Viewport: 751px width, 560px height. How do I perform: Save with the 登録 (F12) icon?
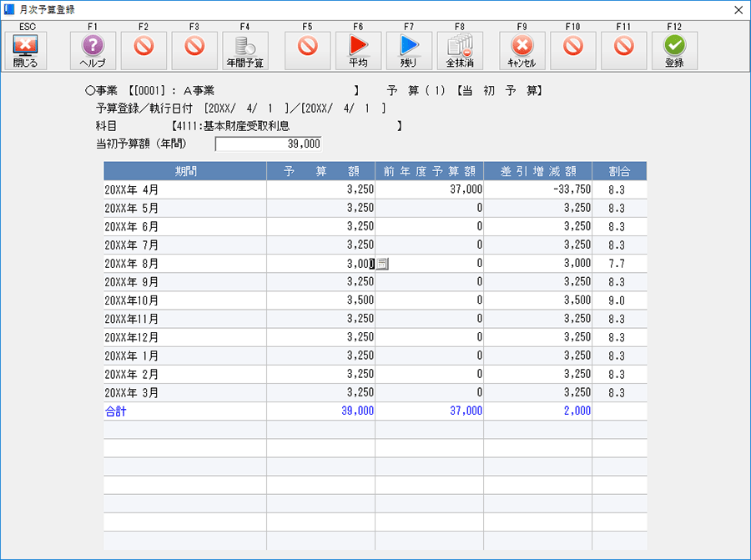coord(674,51)
